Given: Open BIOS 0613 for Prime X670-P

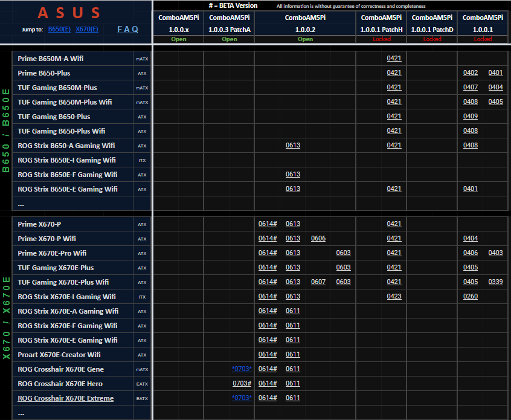Looking at the screenshot, I should click(x=293, y=224).
